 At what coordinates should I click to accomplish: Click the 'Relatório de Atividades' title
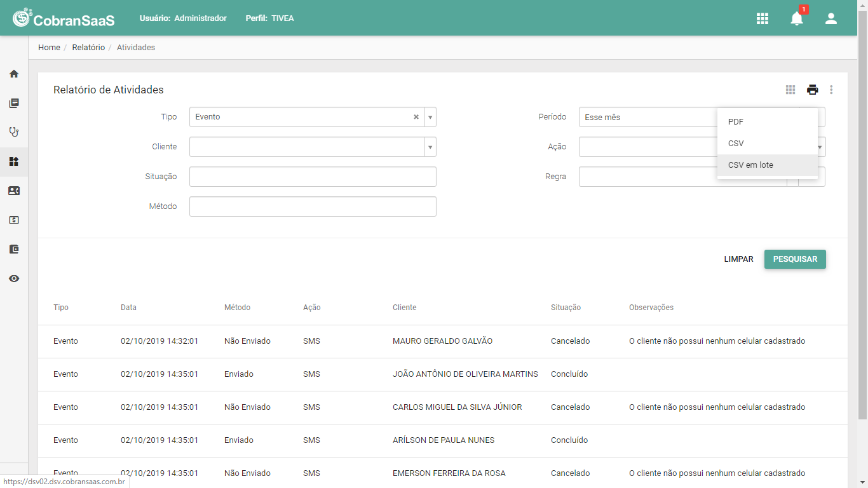[109, 90]
